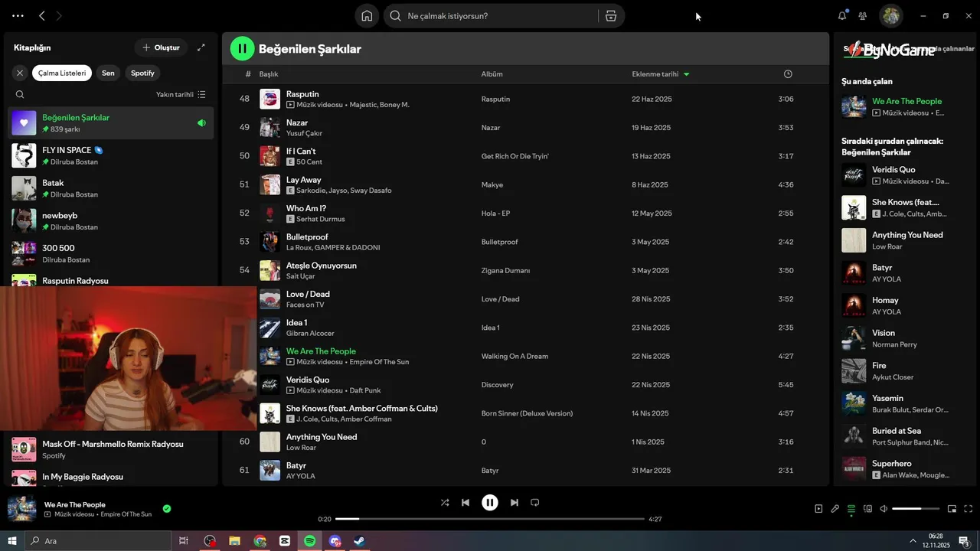Select the Who Am I? track

[525, 214]
